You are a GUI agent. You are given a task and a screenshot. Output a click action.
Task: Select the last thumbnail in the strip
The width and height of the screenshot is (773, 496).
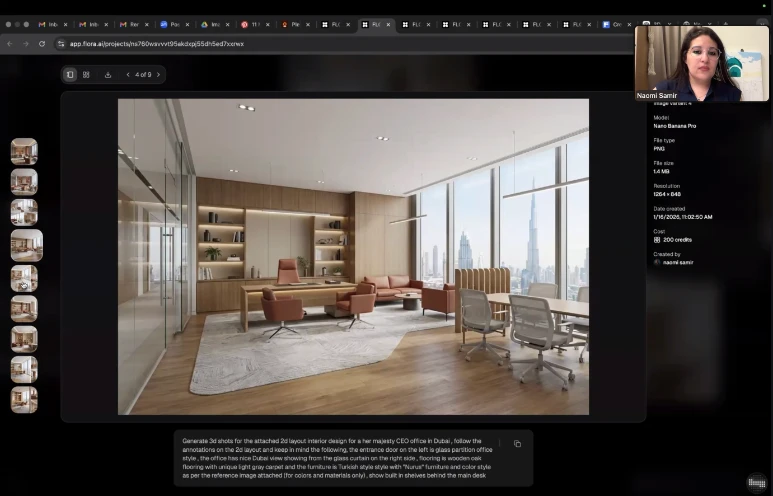click(24, 399)
